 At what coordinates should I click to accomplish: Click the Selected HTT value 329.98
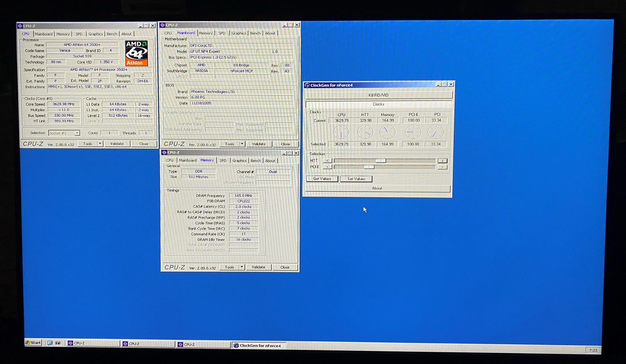pyautogui.click(x=365, y=144)
